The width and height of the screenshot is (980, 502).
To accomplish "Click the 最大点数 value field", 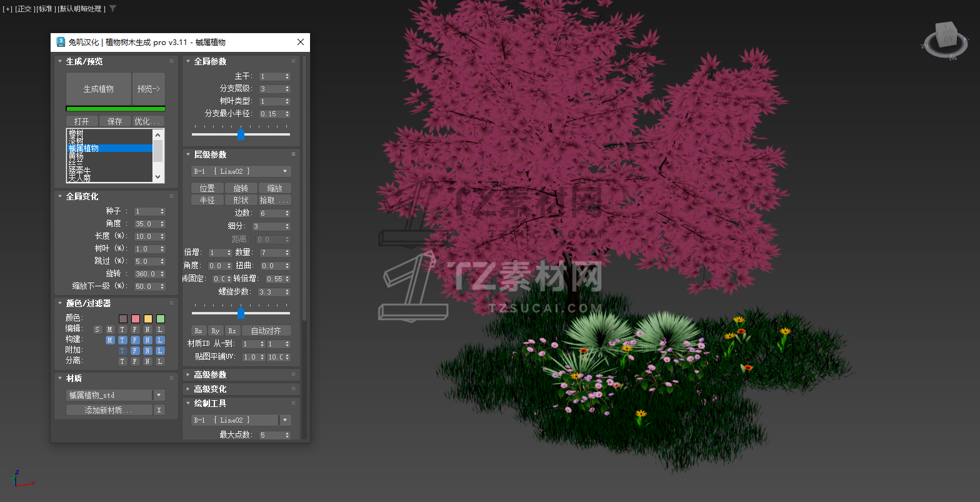I will click(x=272, y=435).
